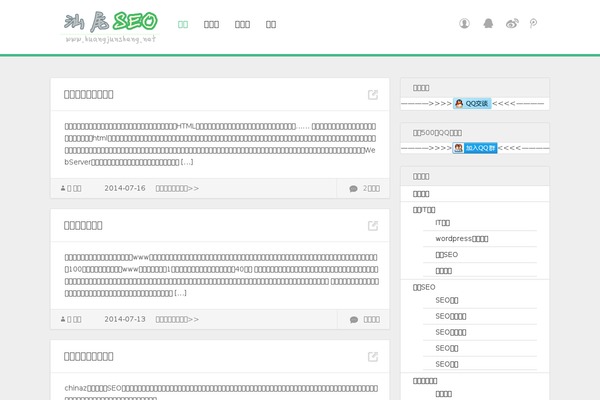Viewport: 600px width, 400px height.
Task: Click comment bubble icon on 2014-07-16 post
Action: (354, 188)
